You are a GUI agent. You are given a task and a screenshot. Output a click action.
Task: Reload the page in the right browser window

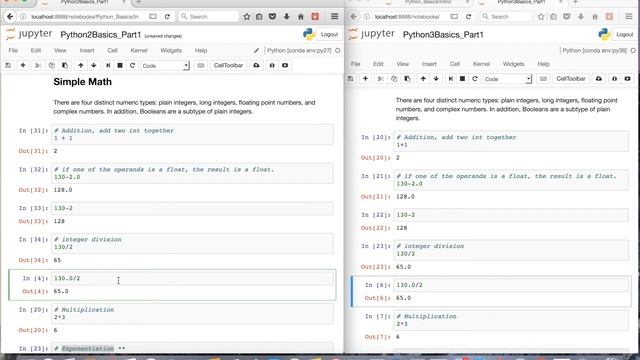point(469,17)
